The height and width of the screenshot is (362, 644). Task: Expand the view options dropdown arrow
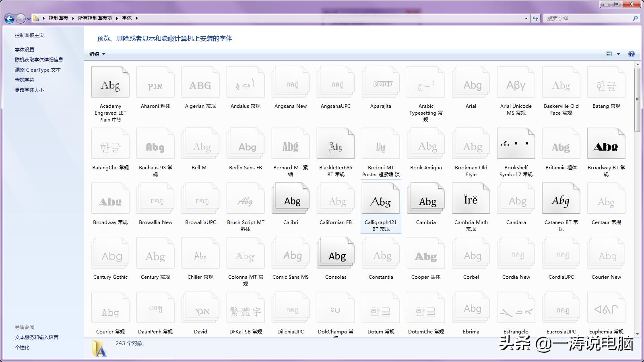[x=619, y=54]
